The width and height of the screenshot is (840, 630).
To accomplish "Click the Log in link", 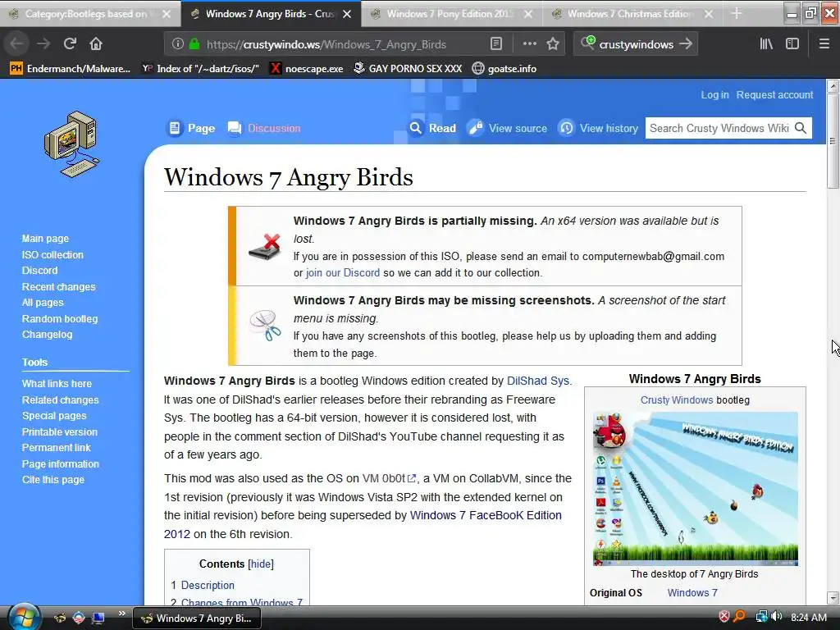I will point(714,95).
